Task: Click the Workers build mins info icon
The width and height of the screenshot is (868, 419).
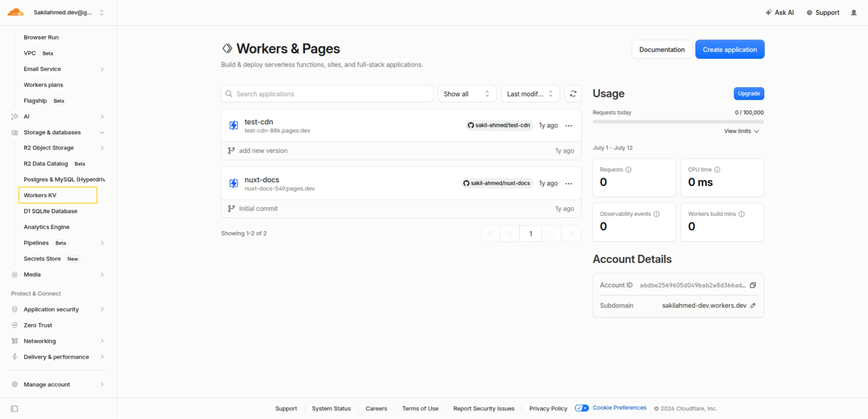Action: pos(741,214)
